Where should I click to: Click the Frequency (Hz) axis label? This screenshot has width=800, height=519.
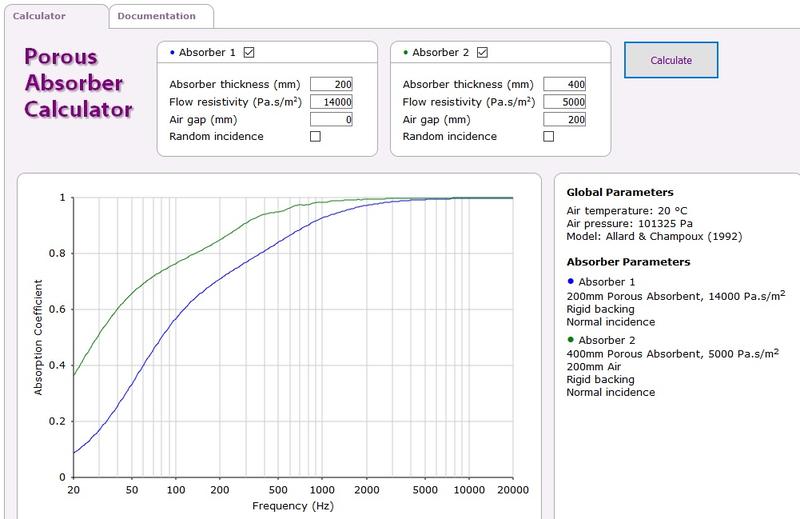pos(293,508)
